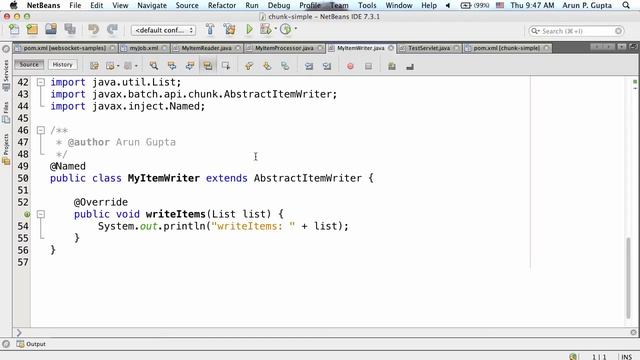
Task: Click the Debug Project icon
Action: [265, 29]
